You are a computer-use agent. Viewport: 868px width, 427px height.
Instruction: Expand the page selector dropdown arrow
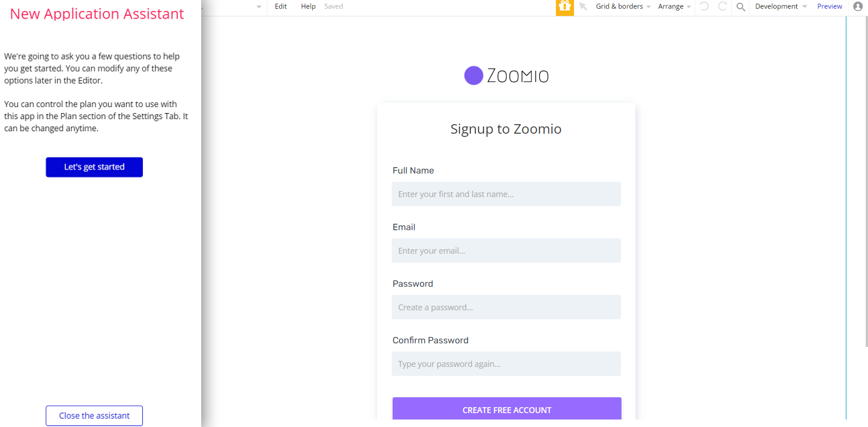click(259, 7)
